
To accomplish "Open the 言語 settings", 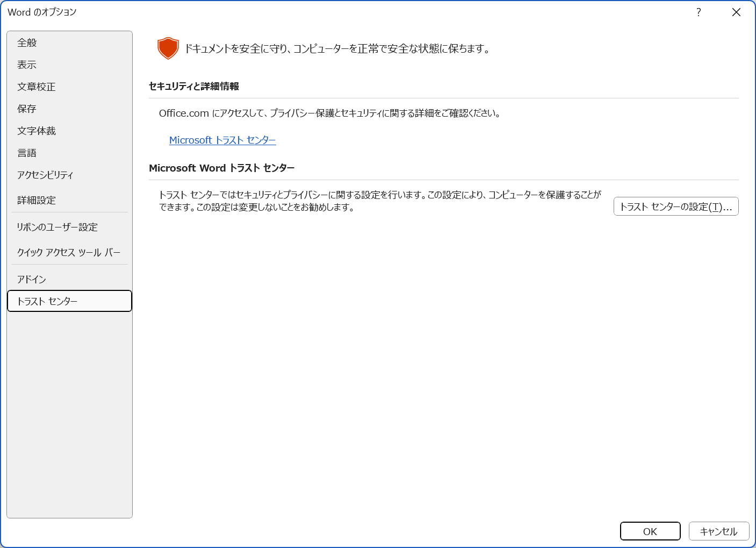I will point(27,153).
